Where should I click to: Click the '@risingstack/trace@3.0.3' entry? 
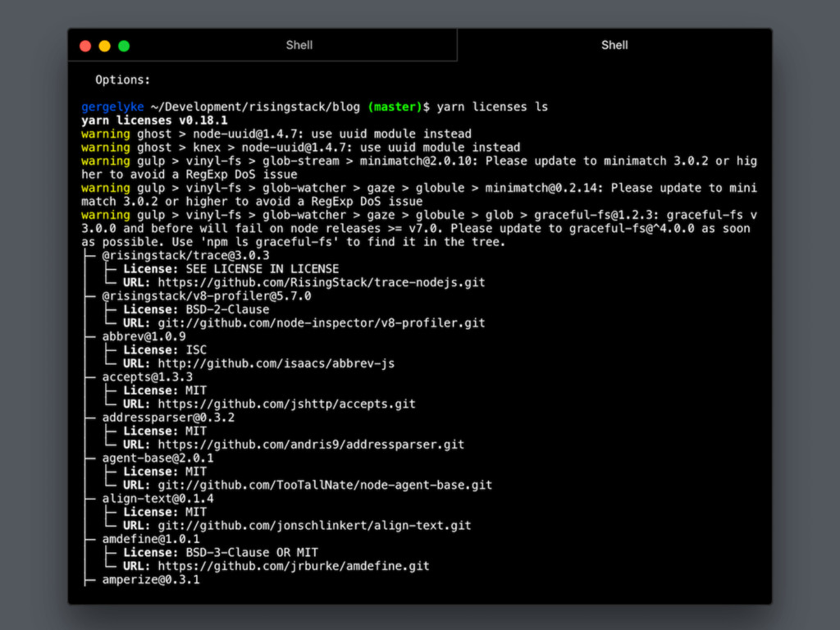pos(186,256)
